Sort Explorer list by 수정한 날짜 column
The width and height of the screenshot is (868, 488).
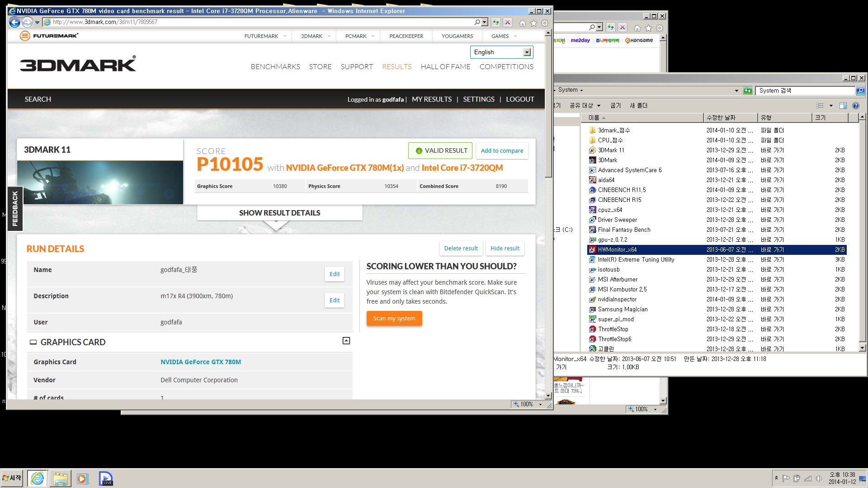(x=731, y=118)
